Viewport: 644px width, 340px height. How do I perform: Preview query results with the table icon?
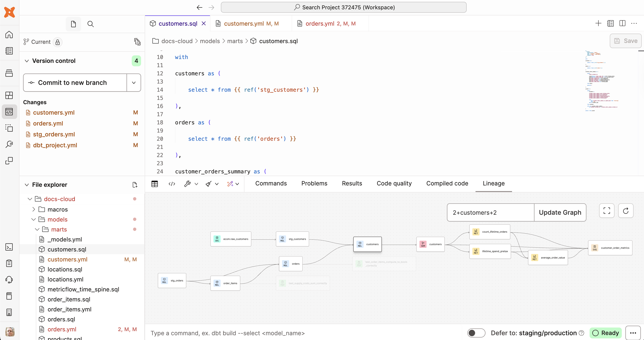154,184
